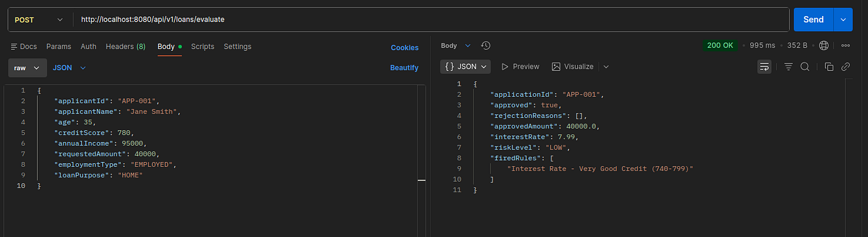Click the 995 ms response time

[763, 45]
